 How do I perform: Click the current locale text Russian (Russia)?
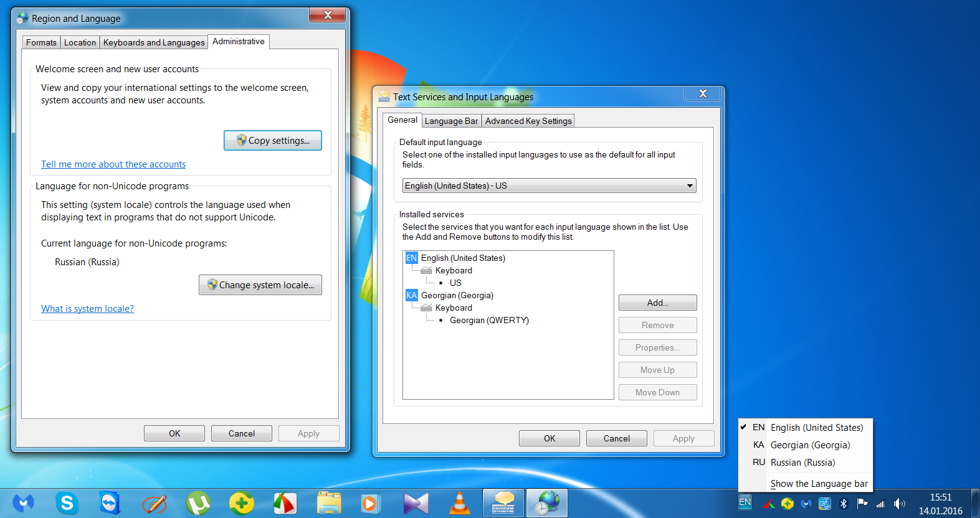[x=87, y=262]
